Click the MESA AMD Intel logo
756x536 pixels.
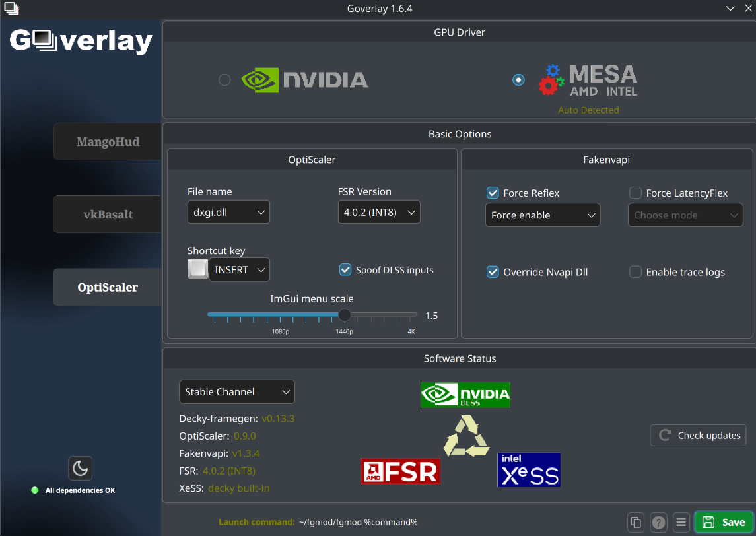(x=588, y=81)
